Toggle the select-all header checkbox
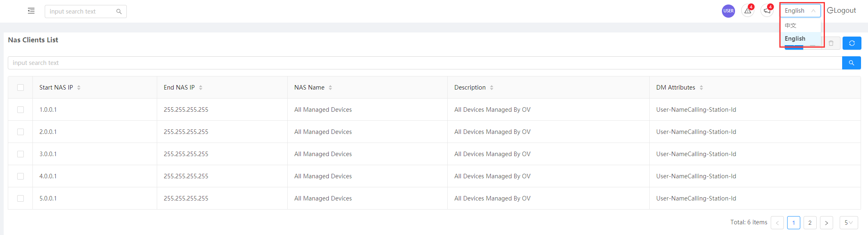 click(21, 88)
